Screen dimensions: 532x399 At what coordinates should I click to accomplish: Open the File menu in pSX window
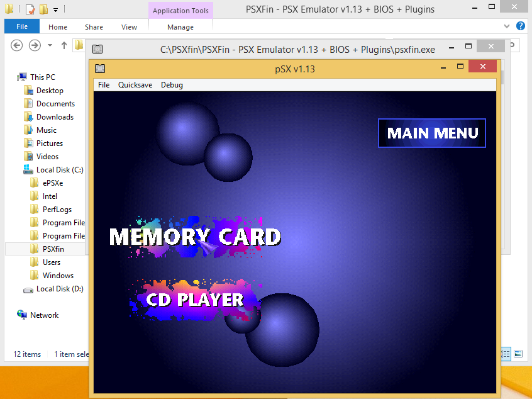pos(104,85)
